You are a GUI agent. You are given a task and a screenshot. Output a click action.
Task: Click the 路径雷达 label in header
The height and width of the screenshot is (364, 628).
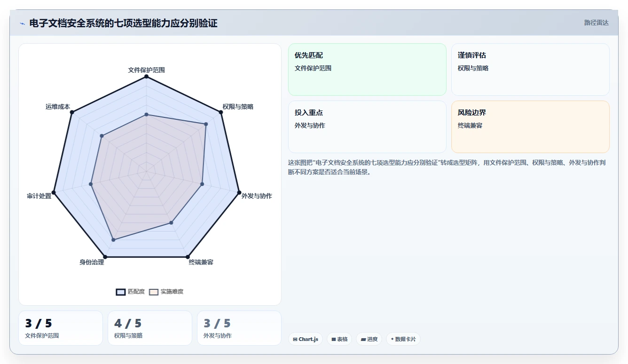click(596, 23)
